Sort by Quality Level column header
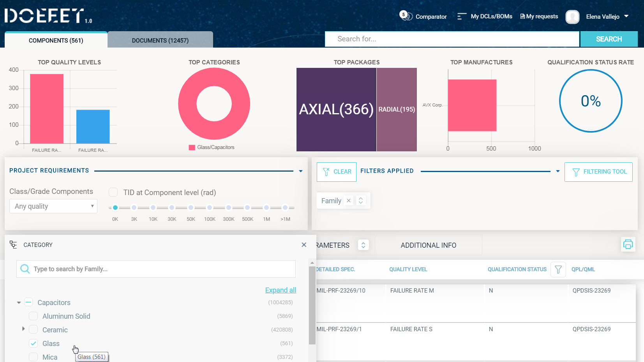Screen dimensions: 644x362 tap(408, 269)
